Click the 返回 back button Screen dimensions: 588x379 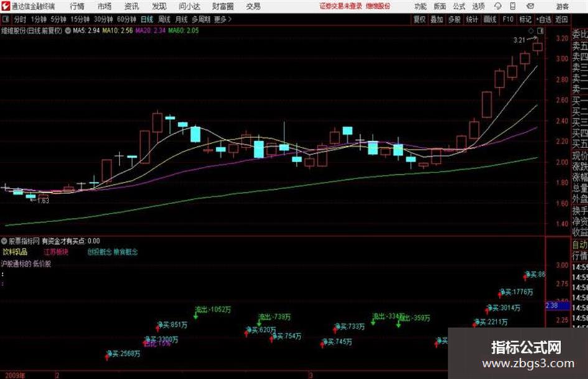click(561, 19)
